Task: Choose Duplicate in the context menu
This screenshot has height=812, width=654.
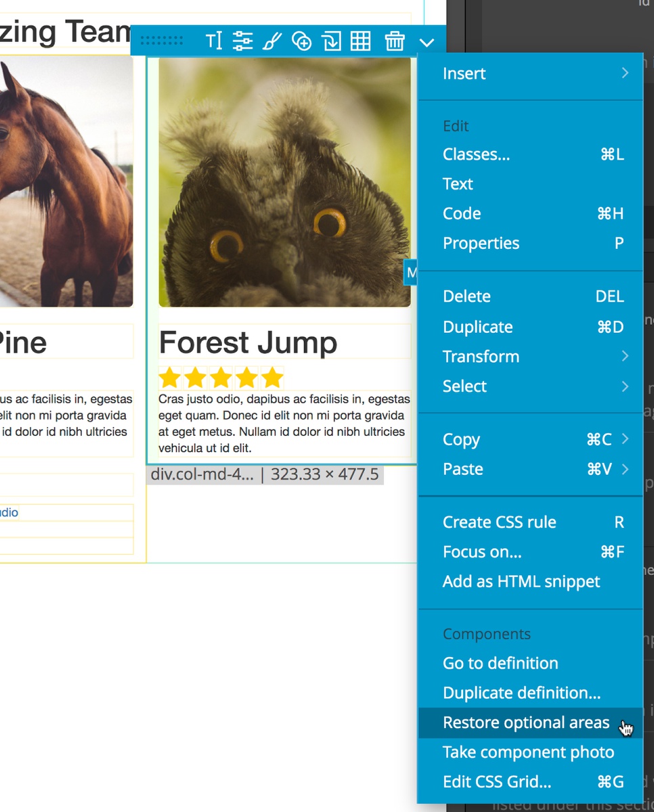Action: pos(530,327)
